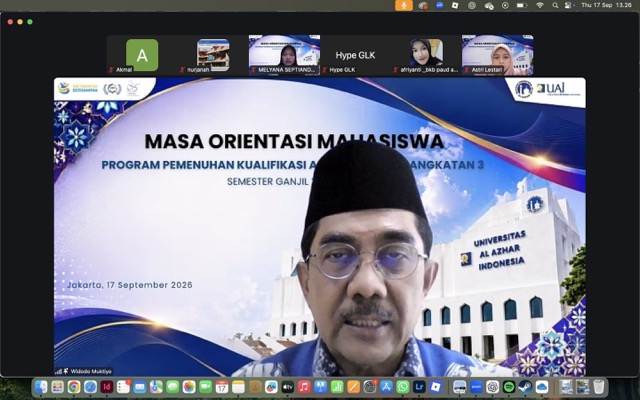Image resolution: width=640 pixels, height=400 pixels.
Task: Open Music app in the dock
Action: click(304, 387)
